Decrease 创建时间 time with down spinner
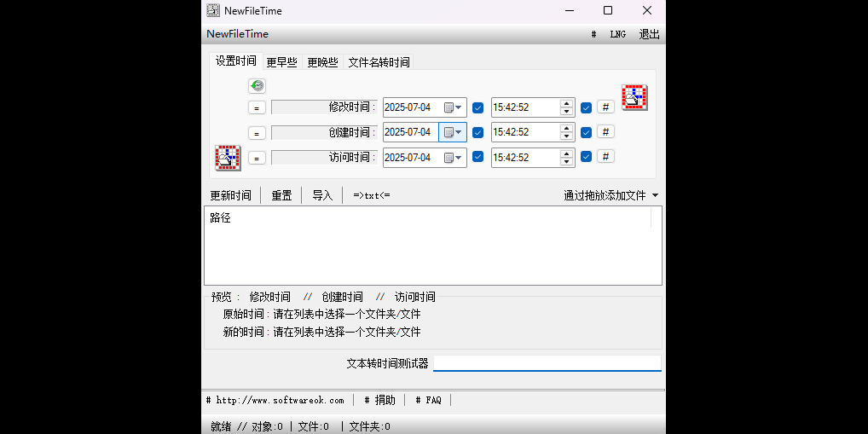Viewport: 868px width, 434px height. tap(566, 136)
